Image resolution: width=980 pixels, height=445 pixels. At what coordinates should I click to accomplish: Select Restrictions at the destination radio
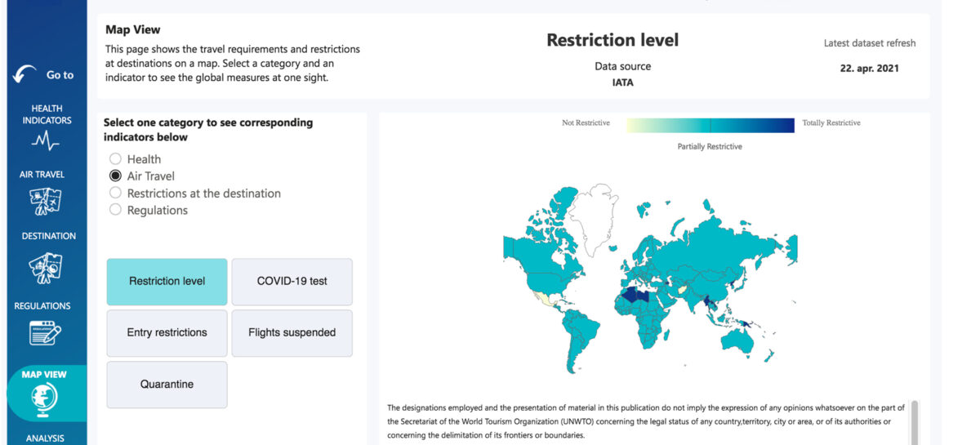point(115,194)
